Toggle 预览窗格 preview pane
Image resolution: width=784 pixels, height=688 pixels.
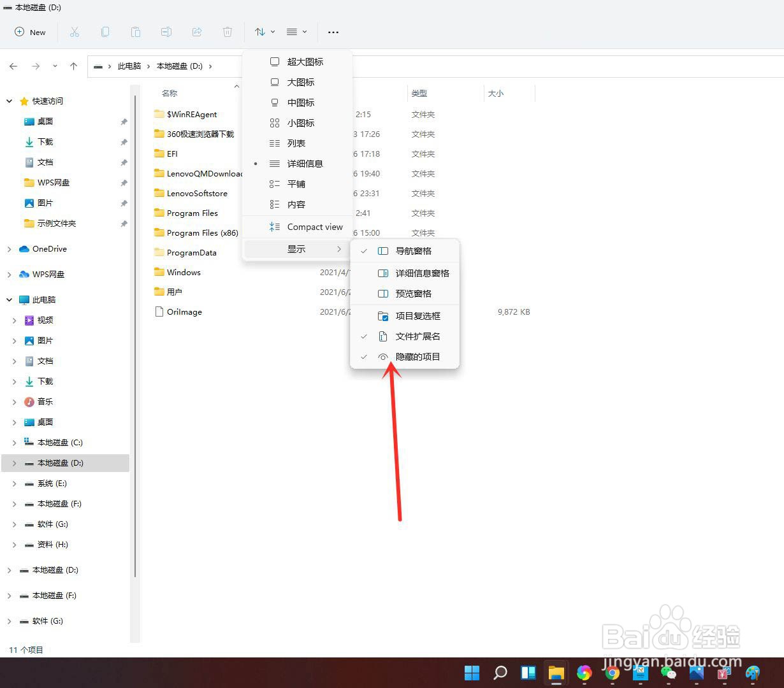click(405, 294)
